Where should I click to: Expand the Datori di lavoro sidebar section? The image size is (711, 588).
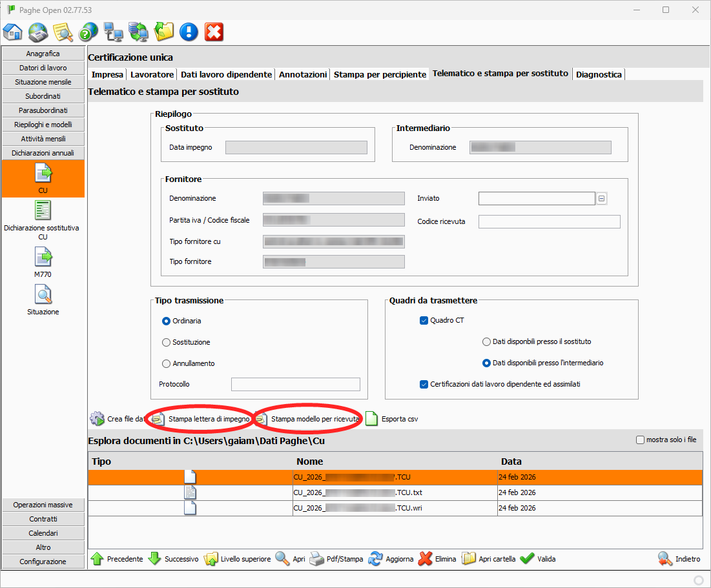(x=43, y=68)
